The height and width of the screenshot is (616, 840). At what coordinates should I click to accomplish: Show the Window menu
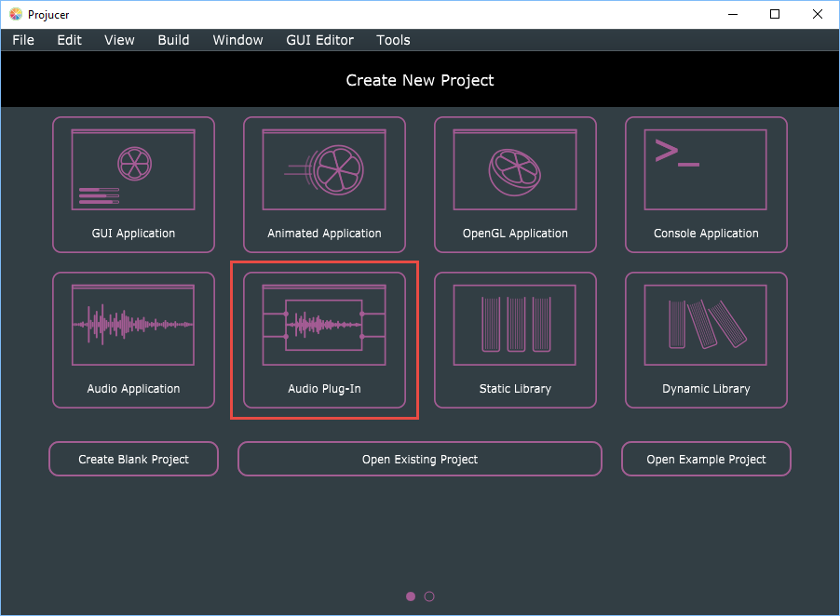pos(237,40)
